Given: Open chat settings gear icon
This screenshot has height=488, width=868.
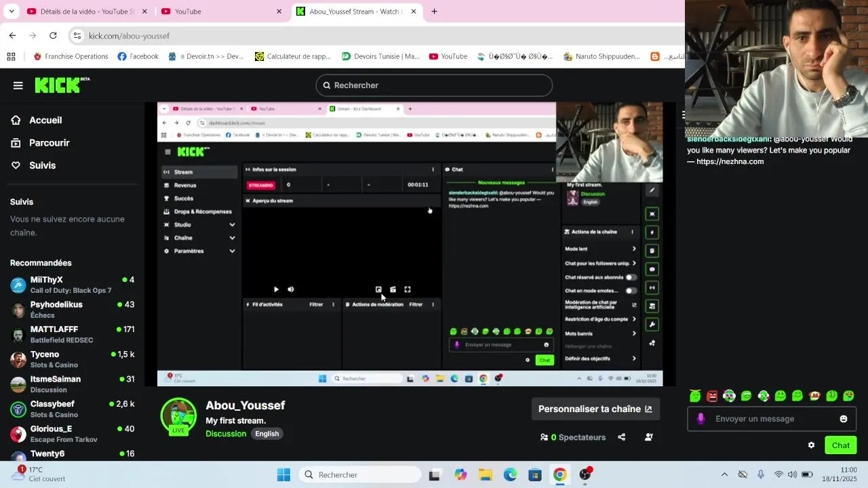Looking at the screenshot, I should coord(811,445).
